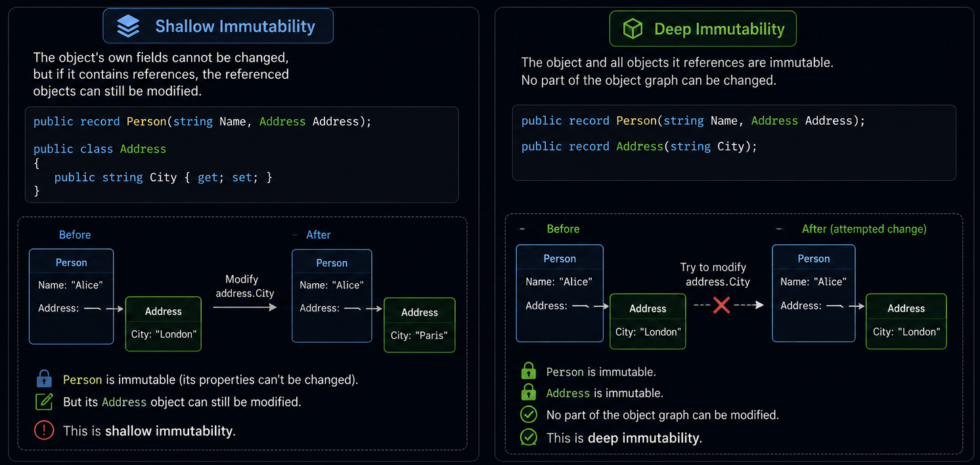Click 'Name: "Alice"' in the Shallow panel After Person box
980x465 pixels.
pyautogui.click(x=332, y=285)
